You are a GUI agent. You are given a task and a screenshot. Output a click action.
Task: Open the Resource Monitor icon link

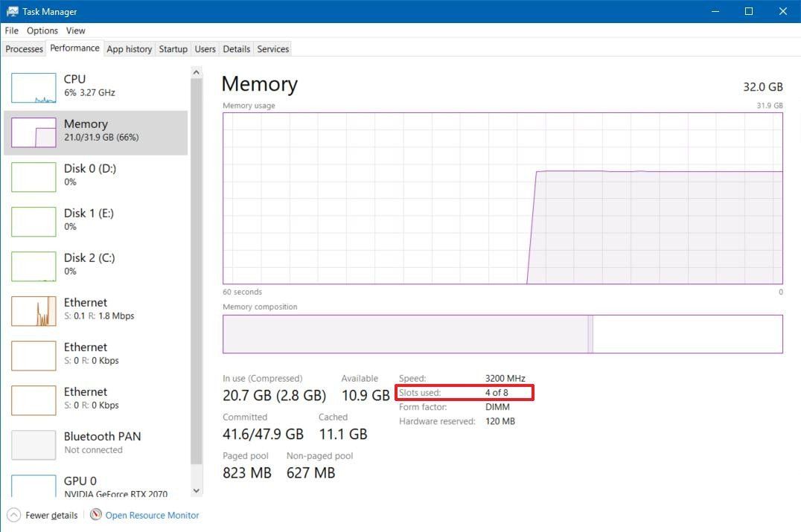click(95, 515)
